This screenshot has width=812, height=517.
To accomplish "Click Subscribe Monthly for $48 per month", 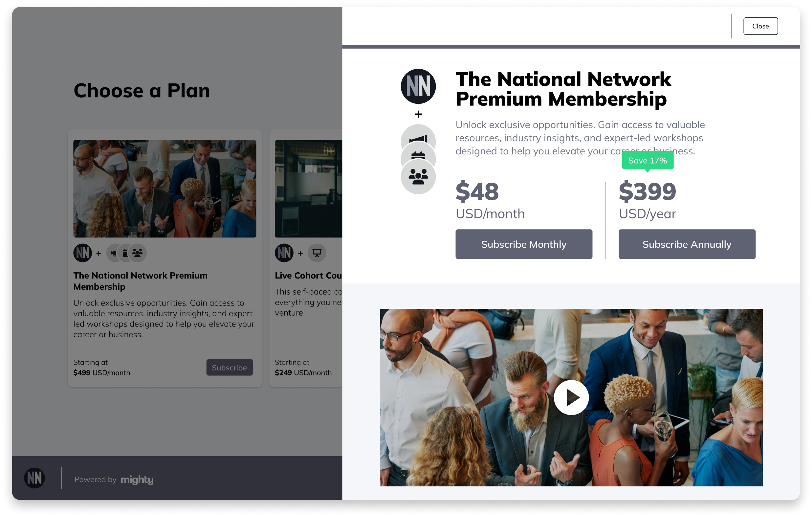I will coord(524,244).
